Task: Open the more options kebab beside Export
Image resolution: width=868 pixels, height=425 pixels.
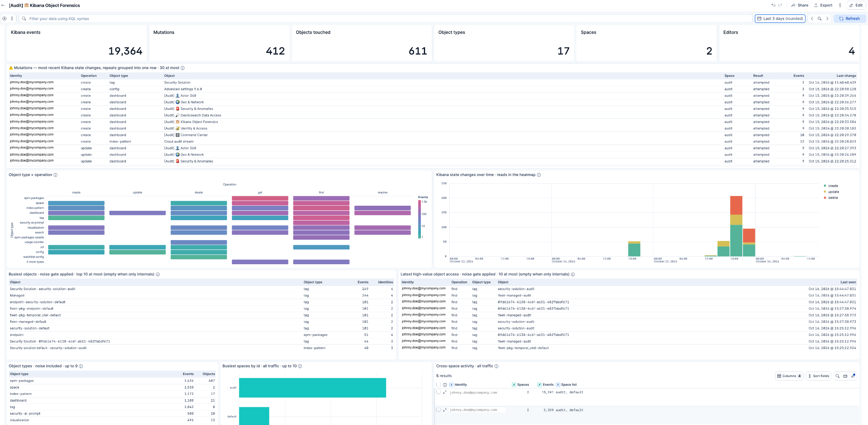Action: (840, 6)
